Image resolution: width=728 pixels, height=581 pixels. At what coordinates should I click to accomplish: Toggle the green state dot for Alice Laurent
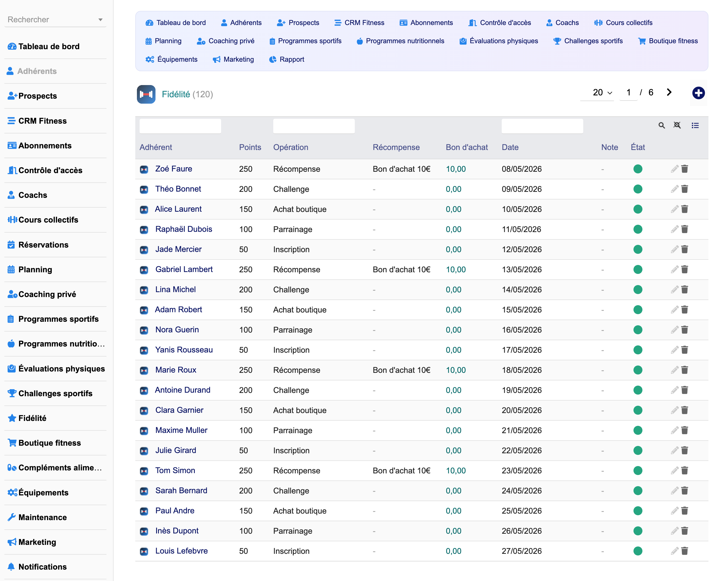pyautogui.click(x=638, y=209)
